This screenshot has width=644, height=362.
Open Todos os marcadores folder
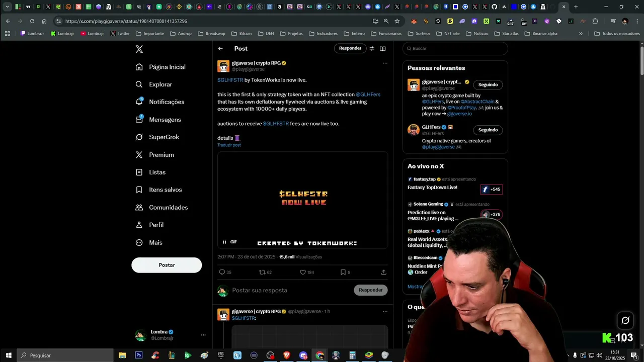tap(617, 34)
